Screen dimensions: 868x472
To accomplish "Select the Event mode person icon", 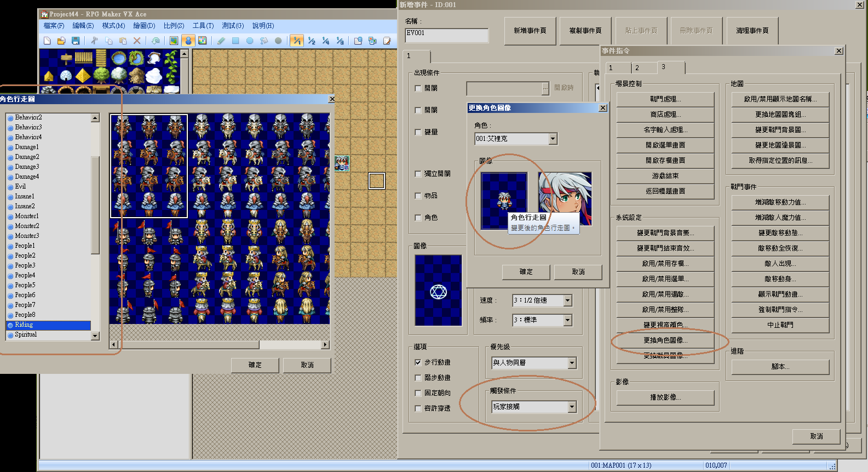I will click(188, 41).
